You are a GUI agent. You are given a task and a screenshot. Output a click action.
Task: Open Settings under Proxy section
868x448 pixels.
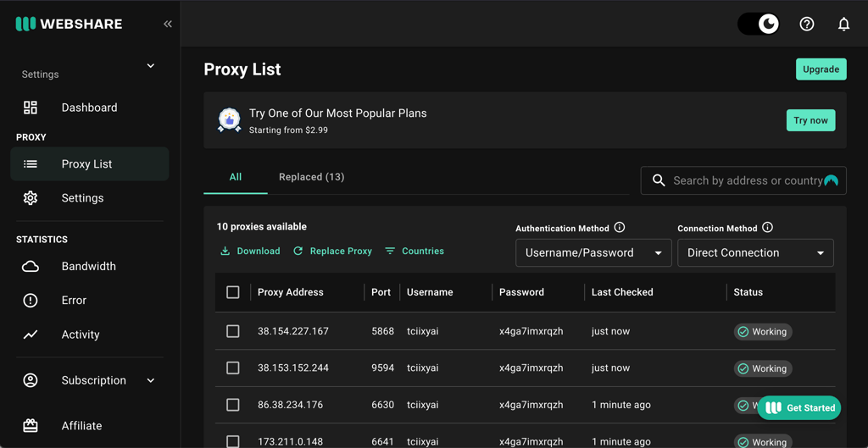[90, 198]
